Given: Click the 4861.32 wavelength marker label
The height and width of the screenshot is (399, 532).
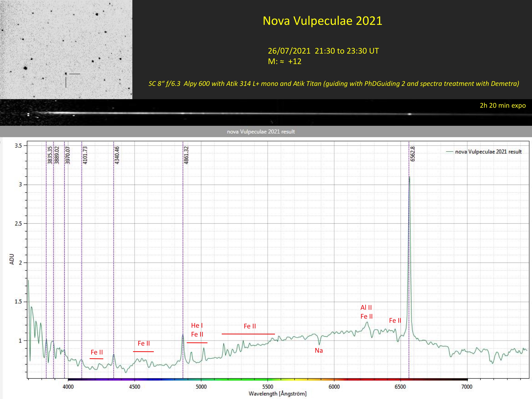Looking at the screenshot, I should (x=186, y=155).
